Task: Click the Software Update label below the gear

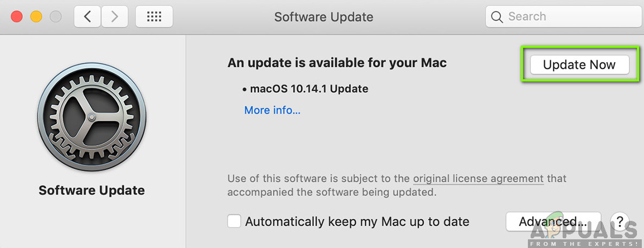Action: pyautogui.click(x=92, y=190)
